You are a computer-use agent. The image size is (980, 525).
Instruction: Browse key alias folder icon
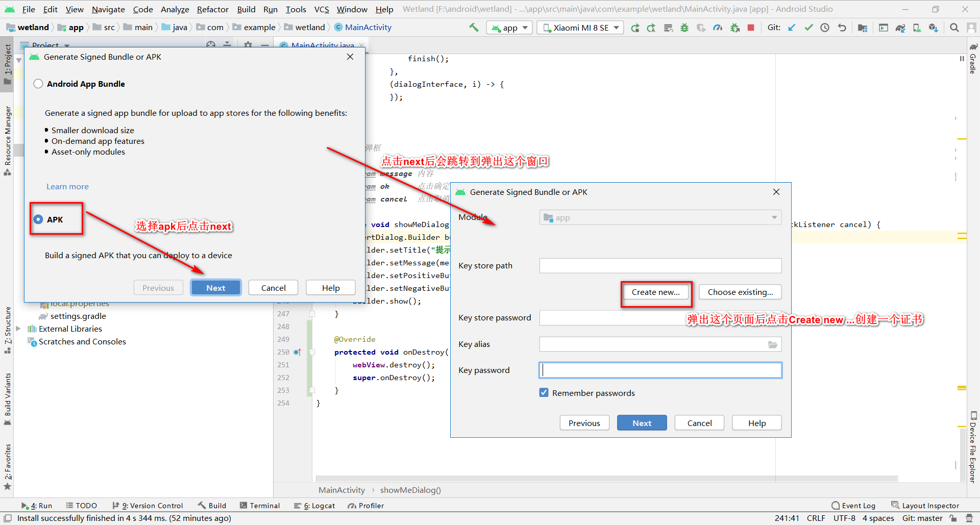(773, 344)
